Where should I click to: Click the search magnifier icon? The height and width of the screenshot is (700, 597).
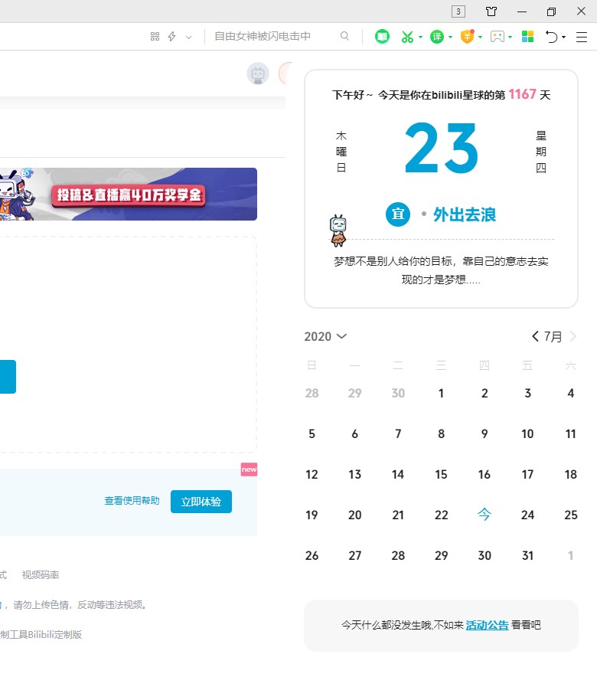tap(344, 36)
